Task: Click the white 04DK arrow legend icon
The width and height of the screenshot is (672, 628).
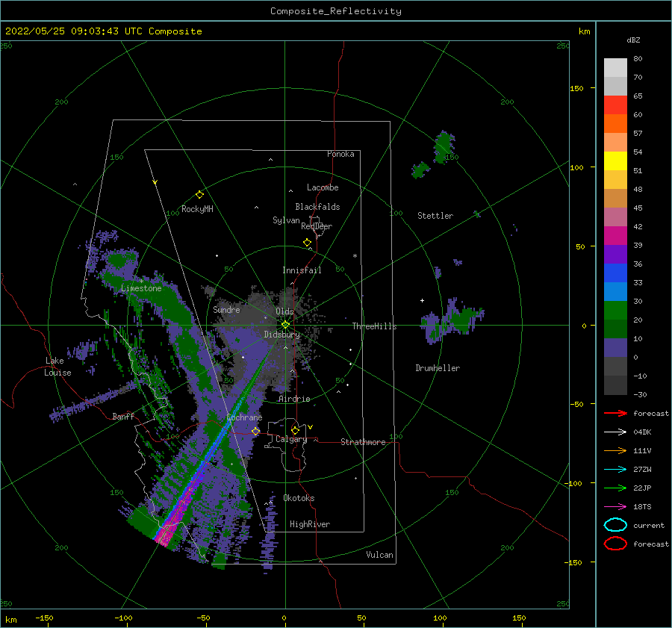Action: [x=615, y=432]
